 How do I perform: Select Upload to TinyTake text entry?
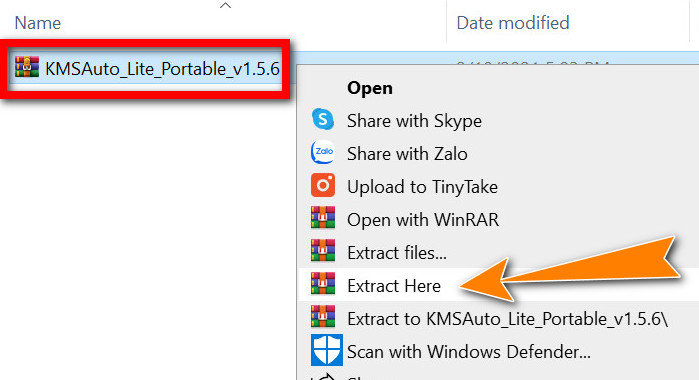(x=422, y=187)
